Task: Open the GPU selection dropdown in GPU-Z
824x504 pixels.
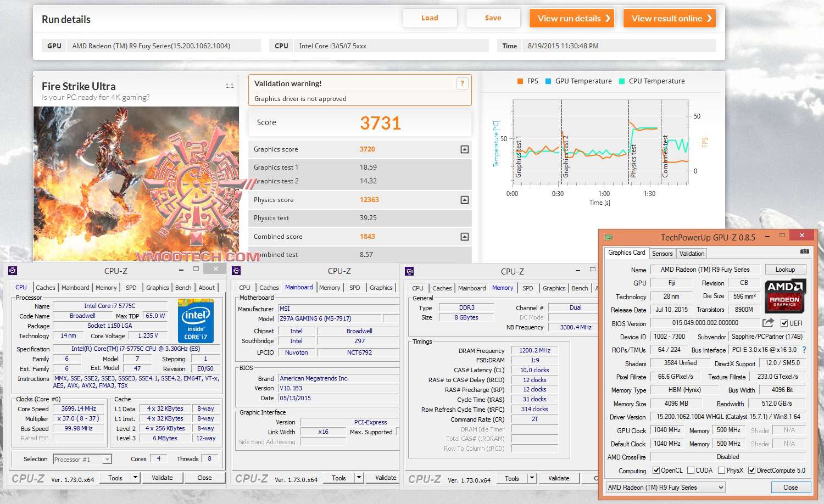Action: pyautogui.click(x=665, y=488)
